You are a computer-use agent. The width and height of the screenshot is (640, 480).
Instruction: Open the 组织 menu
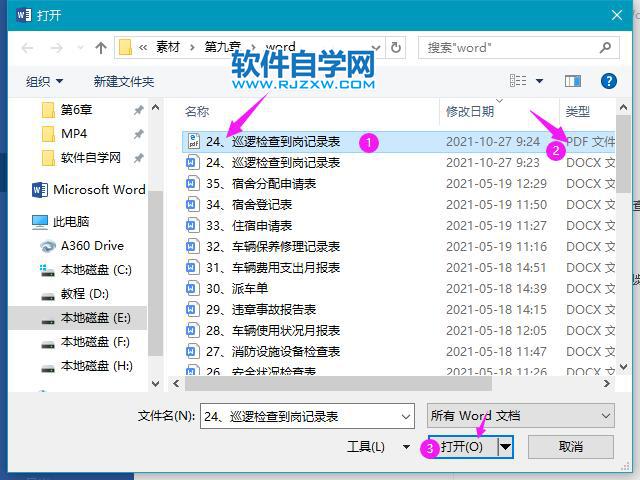click(44, 81)
